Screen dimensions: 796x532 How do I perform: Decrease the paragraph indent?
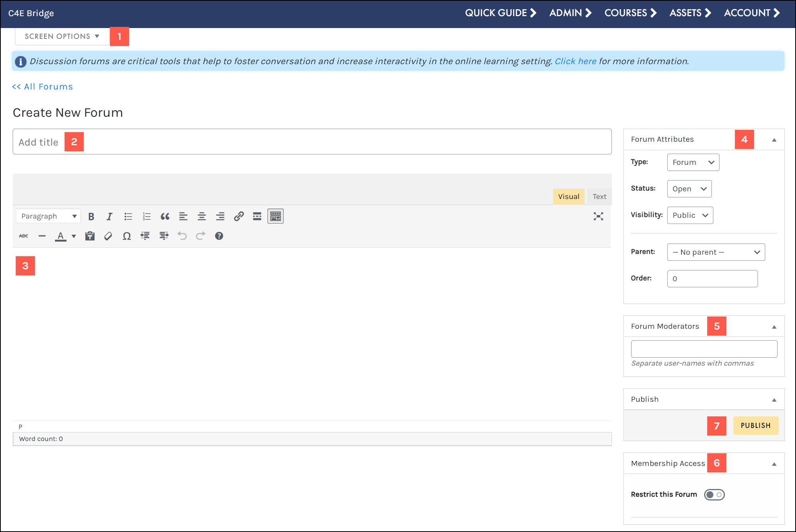point(145,236)
